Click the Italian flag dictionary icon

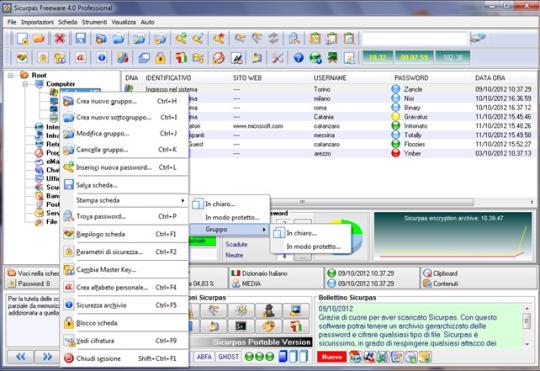[236, 273]
